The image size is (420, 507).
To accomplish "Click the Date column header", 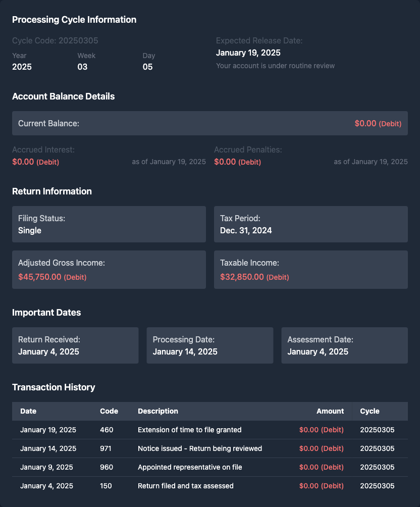I will click(28, 411).
